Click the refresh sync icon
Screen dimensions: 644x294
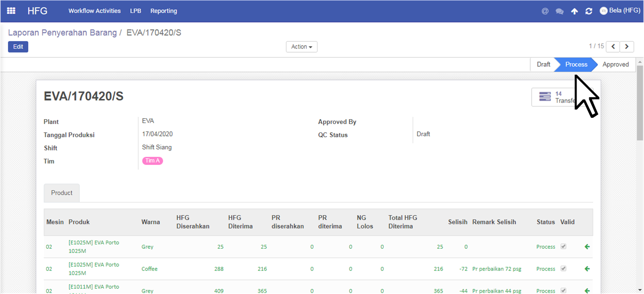point(588,11)
